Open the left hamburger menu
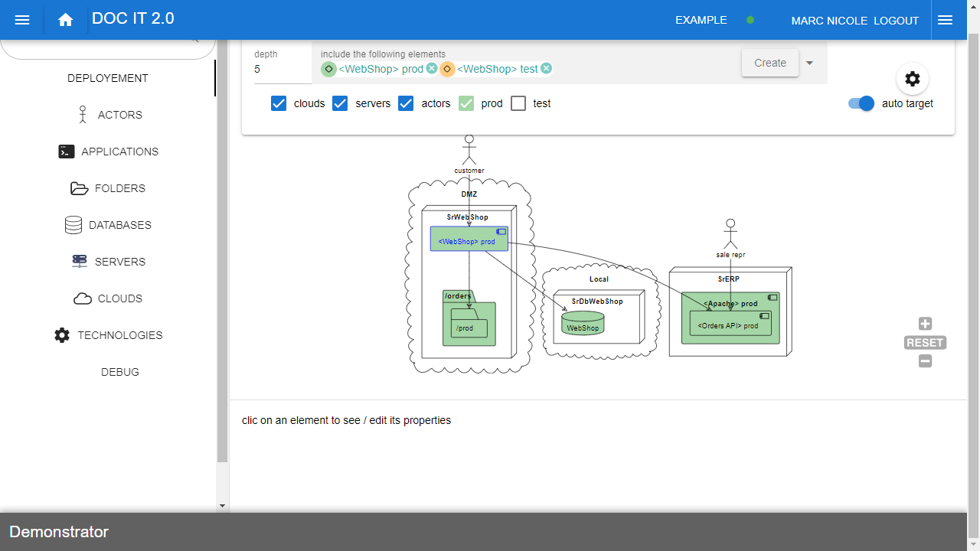 click(x=22, y=21)
